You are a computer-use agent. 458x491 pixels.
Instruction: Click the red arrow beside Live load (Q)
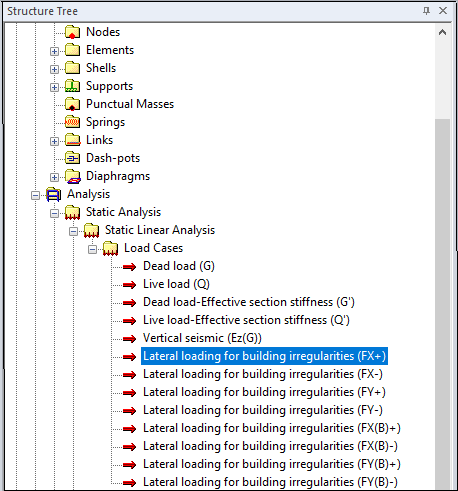tap(129, 285)
